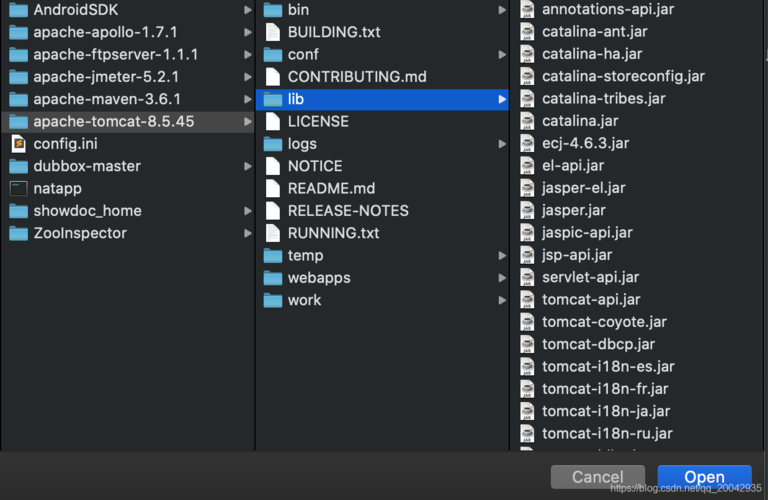Expand the selected lib folder arrow

click(502, 99)
